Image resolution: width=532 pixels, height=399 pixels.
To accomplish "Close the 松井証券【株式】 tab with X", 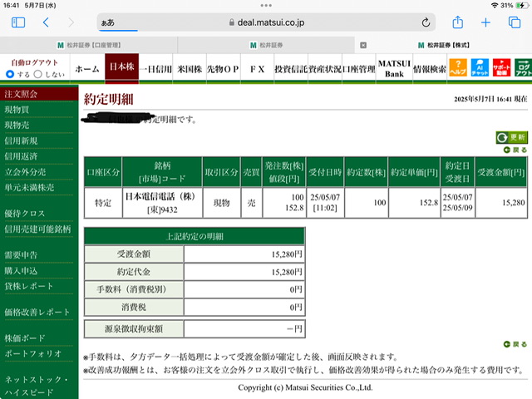I will (x=363, y=45).
